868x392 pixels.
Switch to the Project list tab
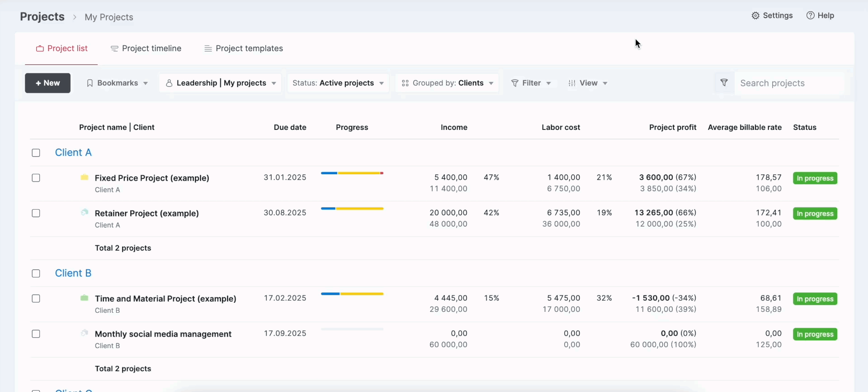point(61,48)
